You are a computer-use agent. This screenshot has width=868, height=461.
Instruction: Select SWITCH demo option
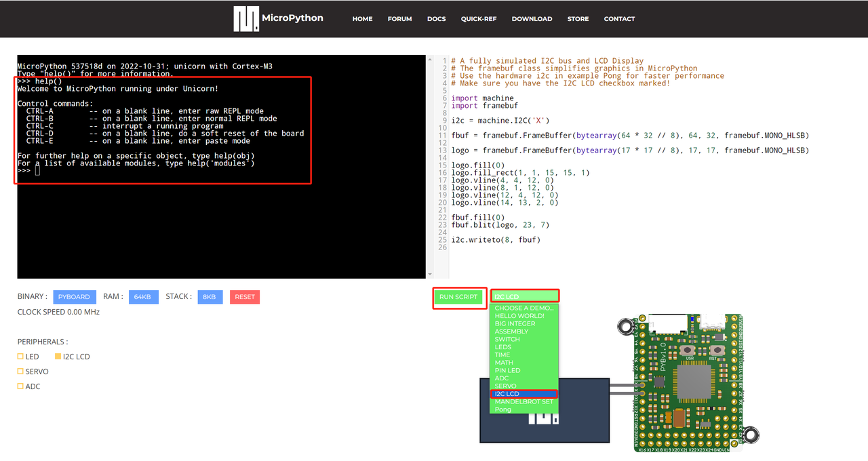(524, 339)
